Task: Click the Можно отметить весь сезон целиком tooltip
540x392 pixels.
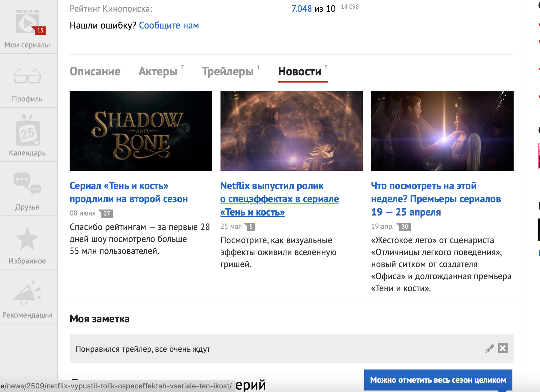Action: point(438,380)
